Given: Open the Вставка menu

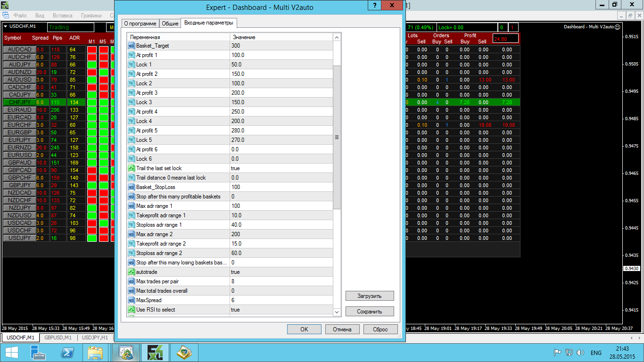Looking at the screenshot, I should [x=63, y=16].
